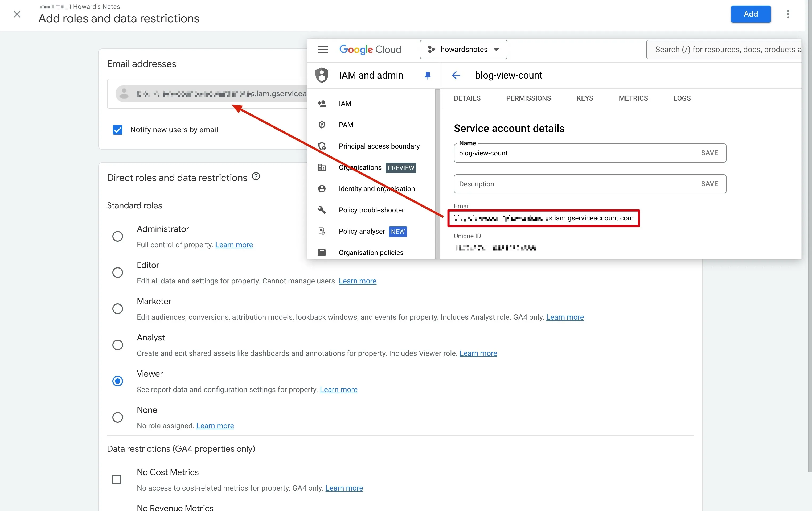The height and width of the screenshot is (511, 812).
Task: Save the blog-view-count service account name
Action: [710, 153]
